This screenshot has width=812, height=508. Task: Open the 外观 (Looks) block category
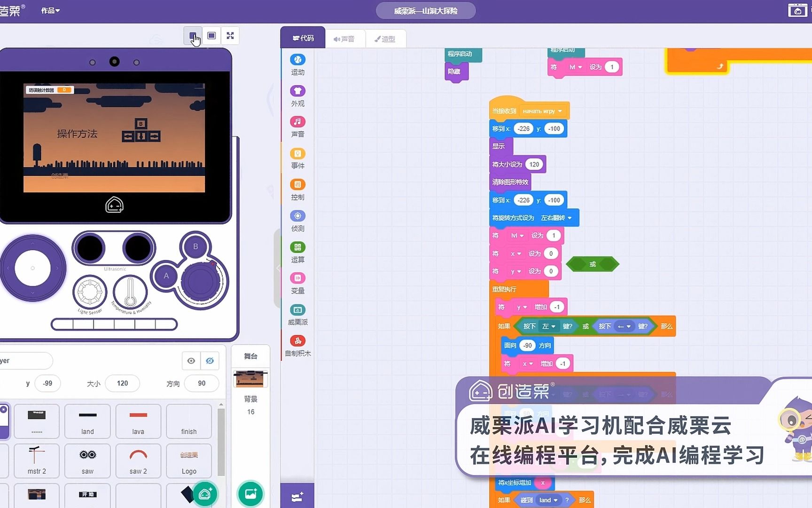pos(297,96)
